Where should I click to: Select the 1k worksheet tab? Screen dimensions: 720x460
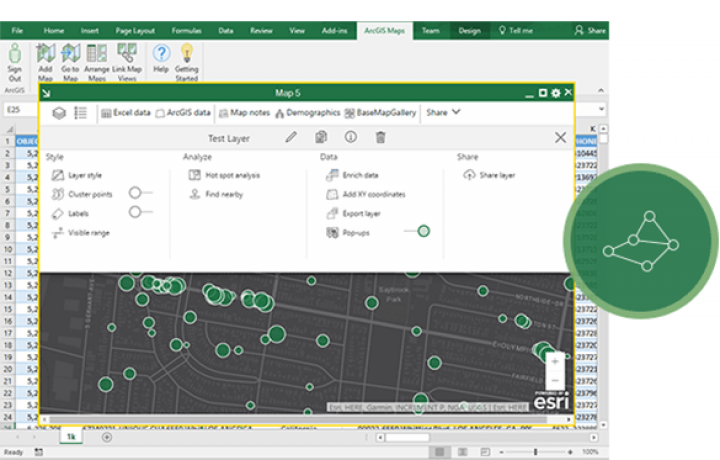pyautogui.click(x=71, y=437)
